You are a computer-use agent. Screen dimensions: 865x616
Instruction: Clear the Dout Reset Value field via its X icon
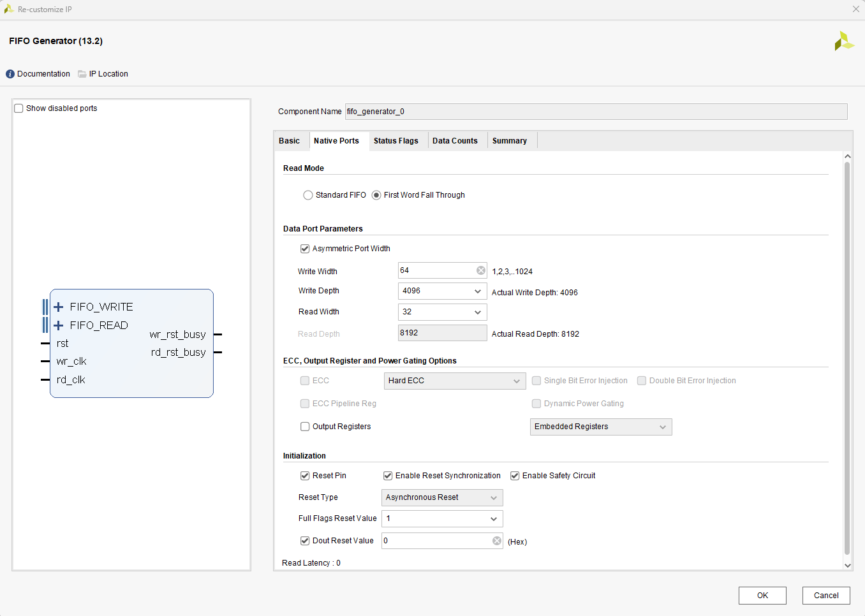[x=497, y=541]
